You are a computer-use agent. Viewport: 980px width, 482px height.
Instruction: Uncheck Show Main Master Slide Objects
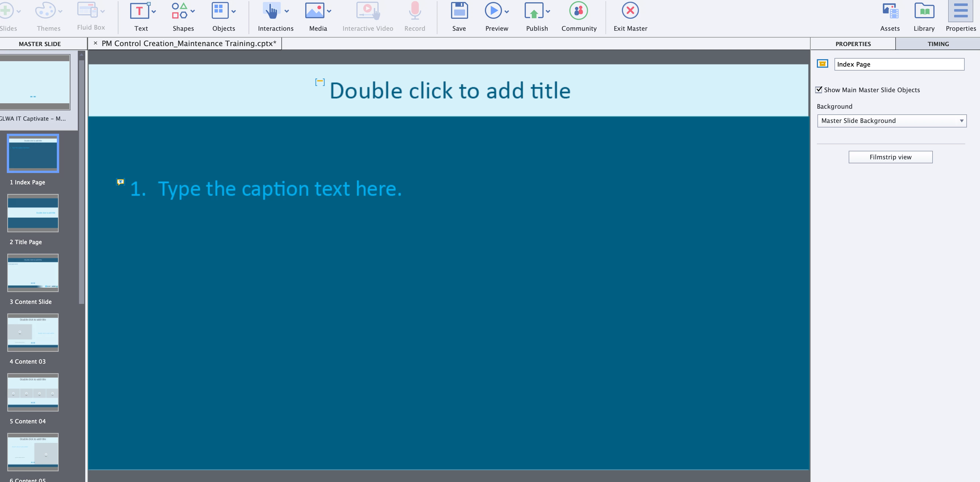coord(819,90)
